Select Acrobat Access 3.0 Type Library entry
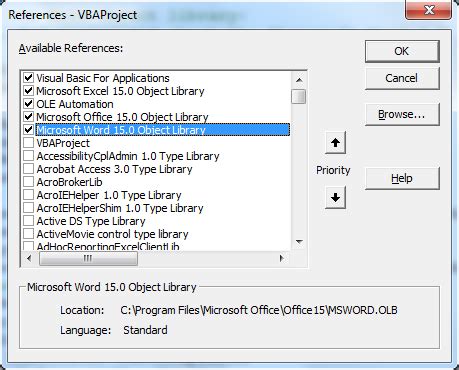 click(114, 169)
